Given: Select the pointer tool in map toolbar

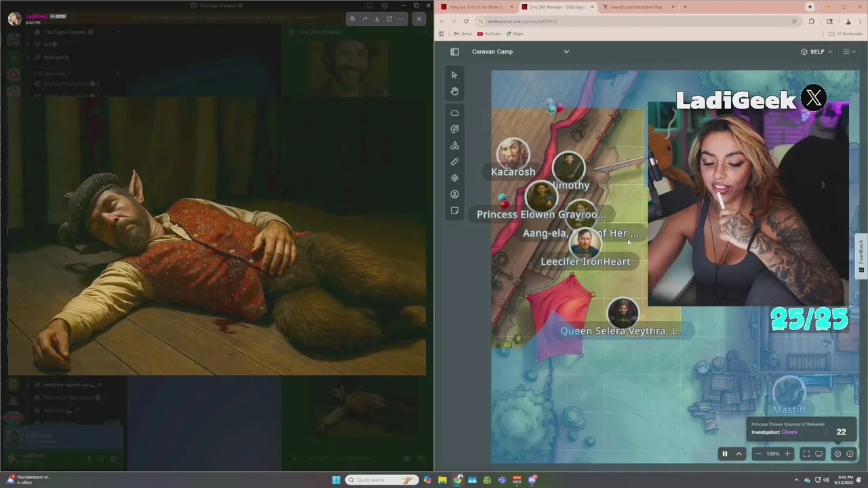Looking at the screenshot, I should tap(454, 75).
